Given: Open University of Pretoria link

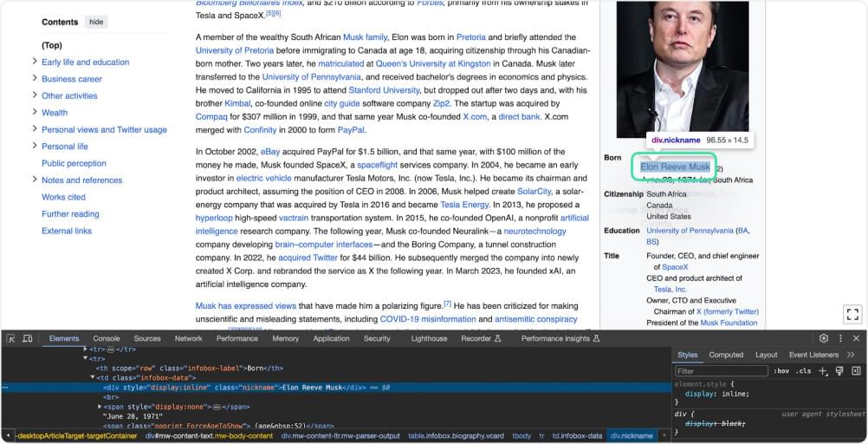Looking at the screenshot, I should [x=235, y=50].
